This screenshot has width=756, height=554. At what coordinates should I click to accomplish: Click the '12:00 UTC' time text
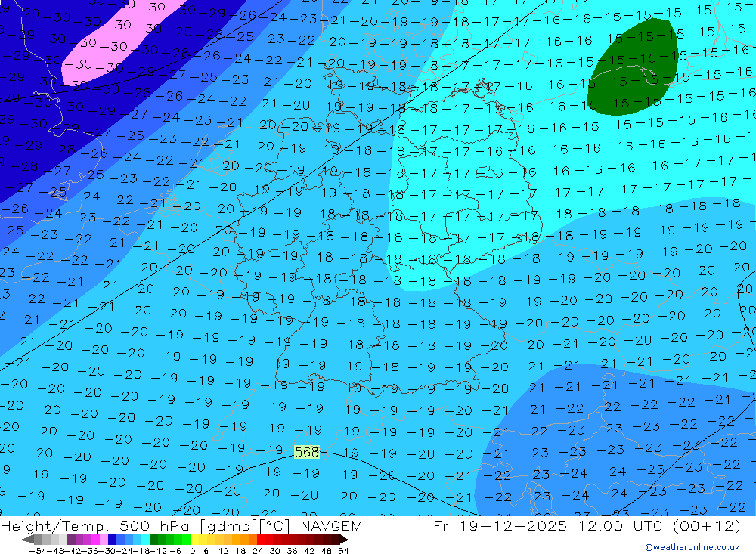(622, 525)
